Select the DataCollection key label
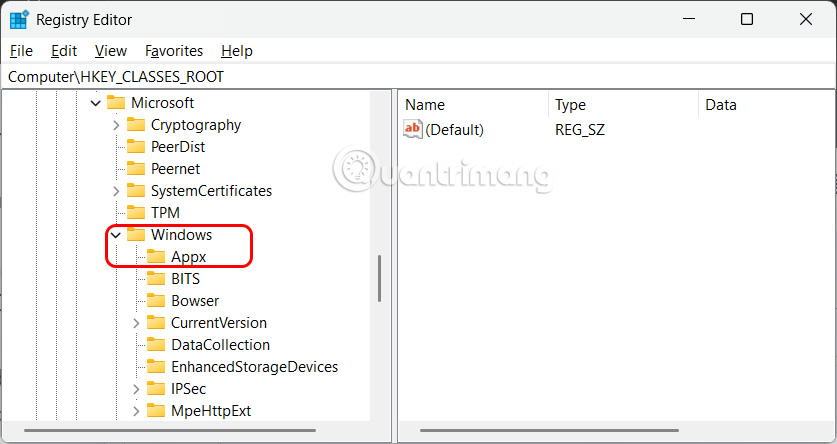837x444 pixels. tap(220, 345)
